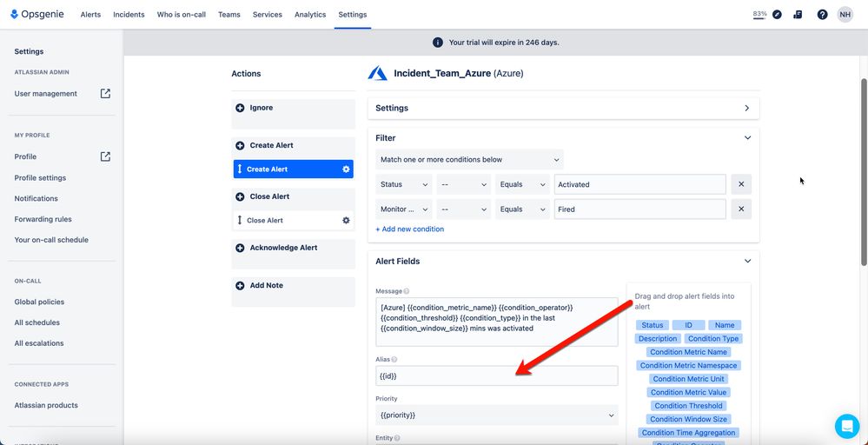Open User management external link icon
This screenshot has width=868, height=445.
tap(105, 94)
